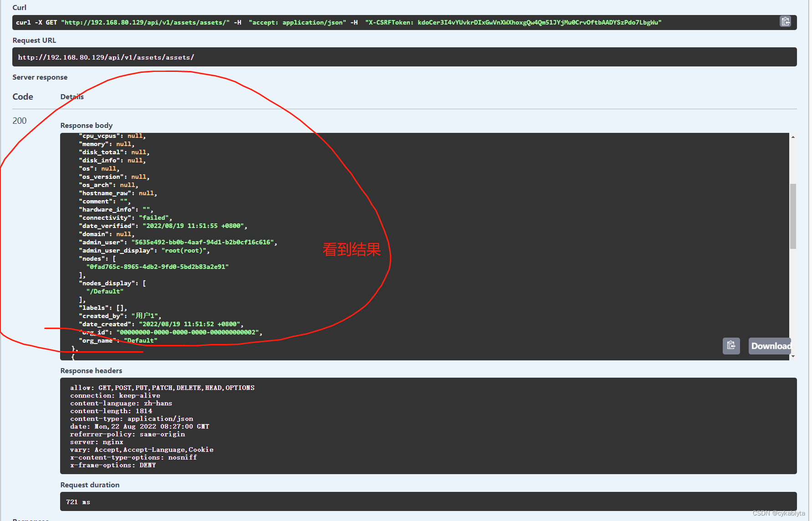Viewport: 812px width, 521px height.
Task: Click the "cpu_vcpus": null line
Action: tap(112, 136)
